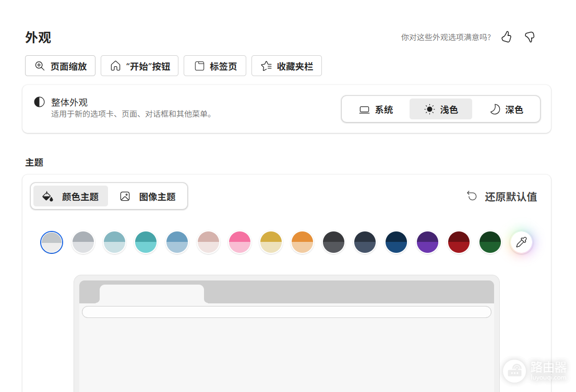Jump to "开始"按钮 section
This screenshot has width=576, height=392.
click(x=140, y=66)
